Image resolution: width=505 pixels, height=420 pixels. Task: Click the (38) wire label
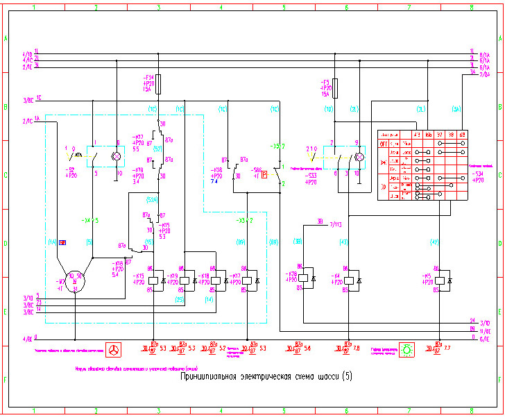click(298, 241)
